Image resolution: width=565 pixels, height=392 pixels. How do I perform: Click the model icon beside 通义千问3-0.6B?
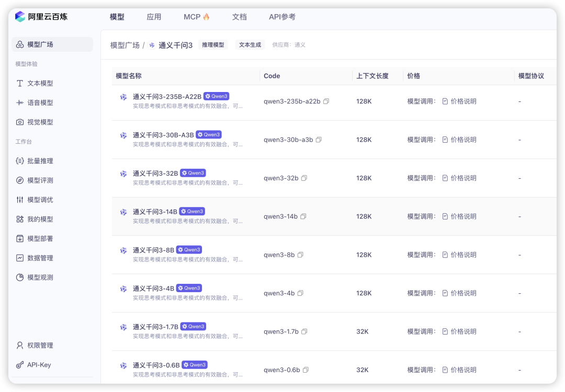[x=123, y=365]
